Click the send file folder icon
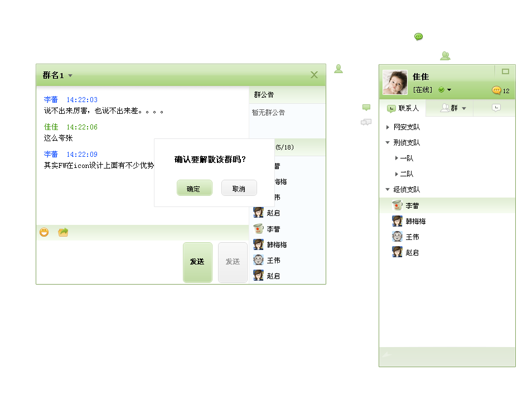The image size is (532, 404). tap(63, 232)
